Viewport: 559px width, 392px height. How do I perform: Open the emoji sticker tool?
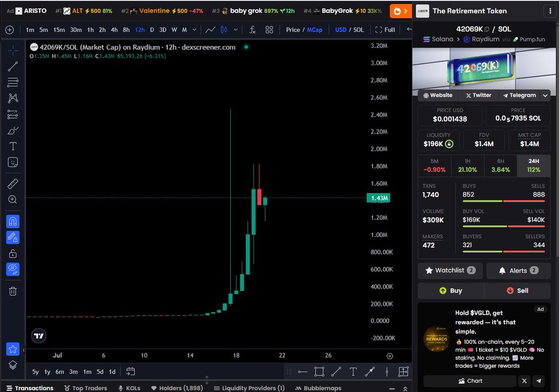pyautogui.click(x=13, y=162)
